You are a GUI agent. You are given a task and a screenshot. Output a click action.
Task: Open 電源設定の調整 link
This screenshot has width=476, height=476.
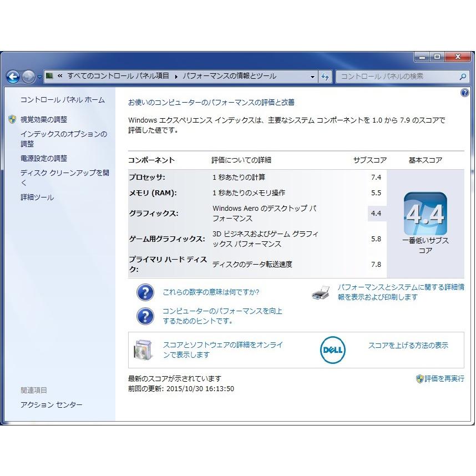44,158
